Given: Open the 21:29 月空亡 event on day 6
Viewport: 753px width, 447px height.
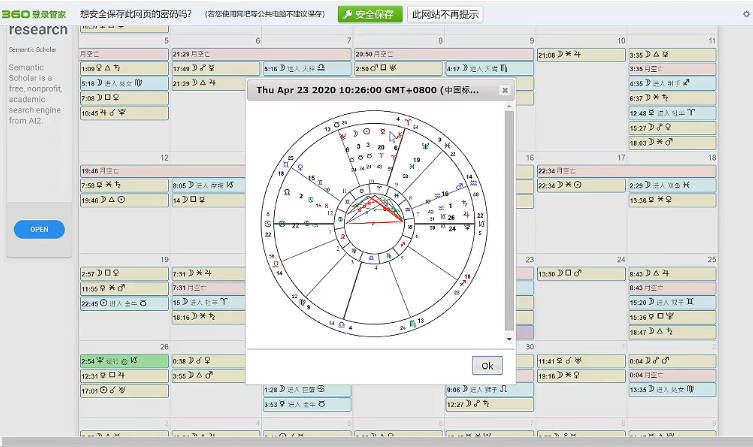Looking at the screenshot, I should pyautogui.click(x=215, y=54).
